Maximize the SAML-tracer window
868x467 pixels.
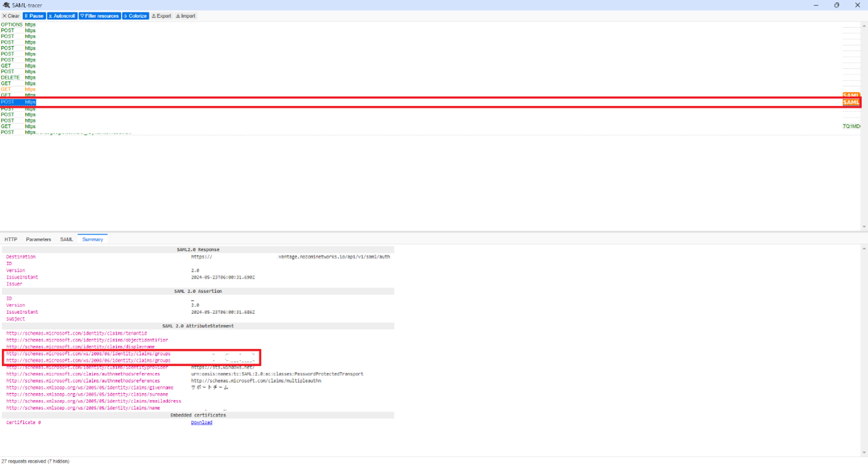coord(836,5)
